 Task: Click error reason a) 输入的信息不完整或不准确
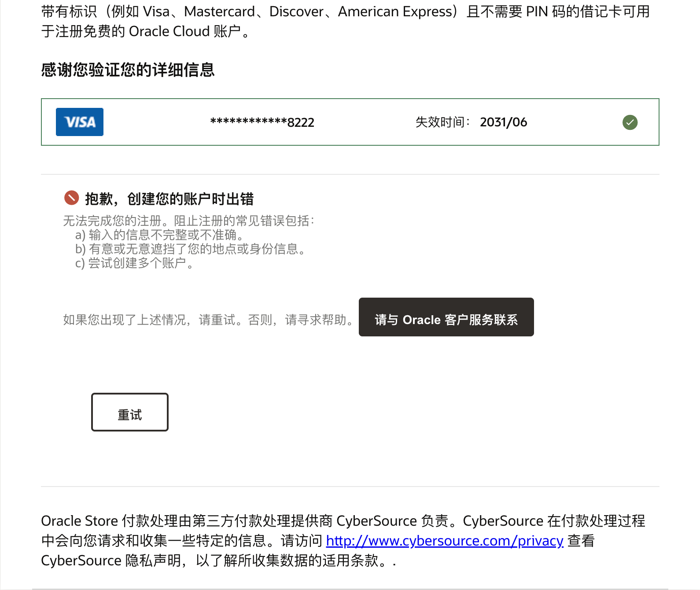coord(159,235)
